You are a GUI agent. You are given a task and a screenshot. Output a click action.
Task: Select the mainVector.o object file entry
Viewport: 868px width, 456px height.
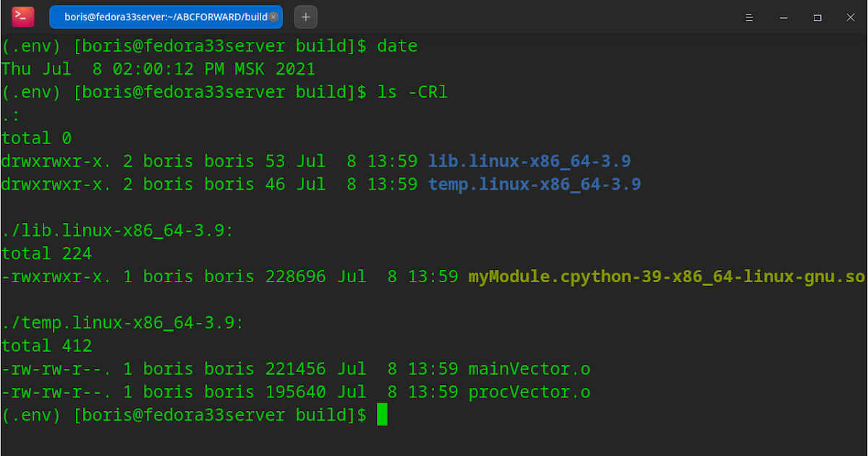point(529,368)
